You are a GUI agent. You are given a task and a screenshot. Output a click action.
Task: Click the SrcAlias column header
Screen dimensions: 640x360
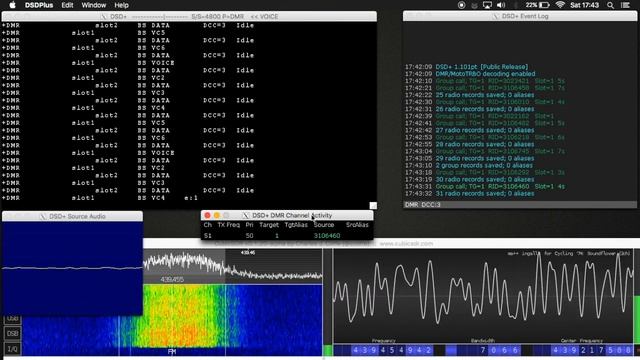[357, 225]
